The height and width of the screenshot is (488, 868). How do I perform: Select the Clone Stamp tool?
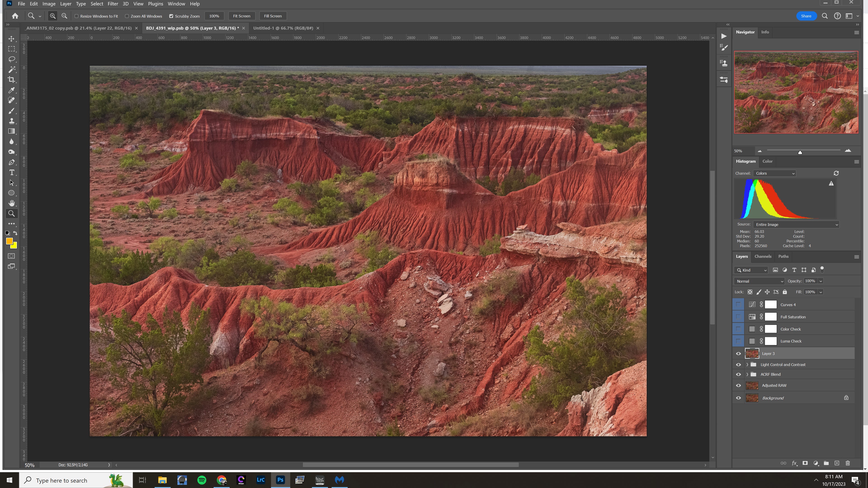click(12, 121)
